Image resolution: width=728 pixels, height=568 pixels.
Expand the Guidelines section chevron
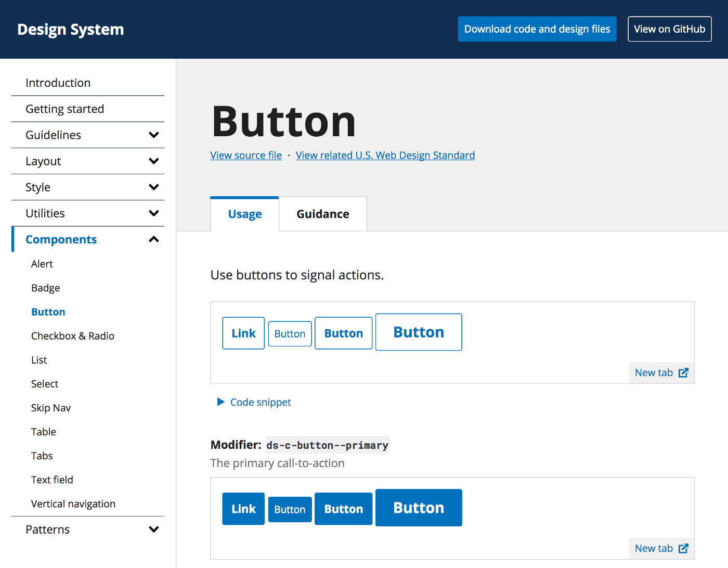153,135
